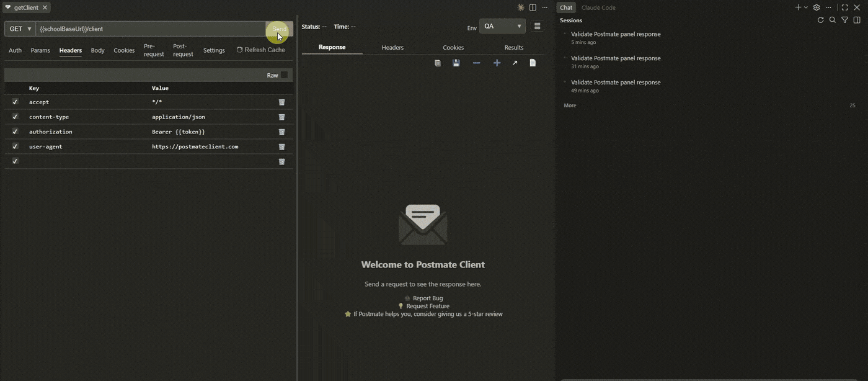This screenshot has height=381, width=868.
Task: Click the Report Bug link
Action: (428, 298)
